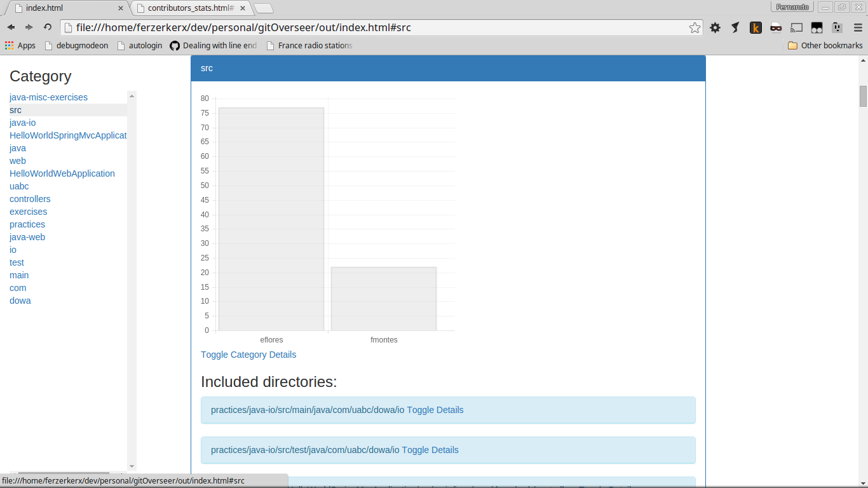The height and width of the screenshot is (488, 868).
Task: Focus the address bar URL
Action: (381, 27)
